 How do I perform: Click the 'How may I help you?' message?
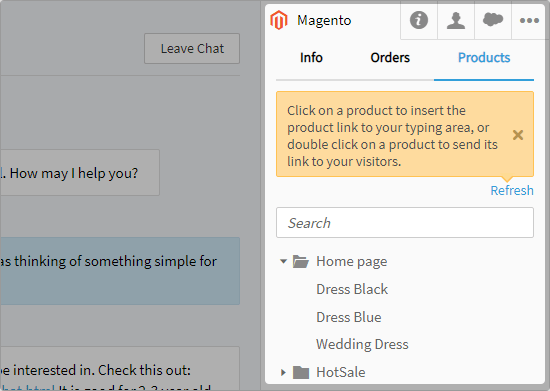tap(80, 173)
